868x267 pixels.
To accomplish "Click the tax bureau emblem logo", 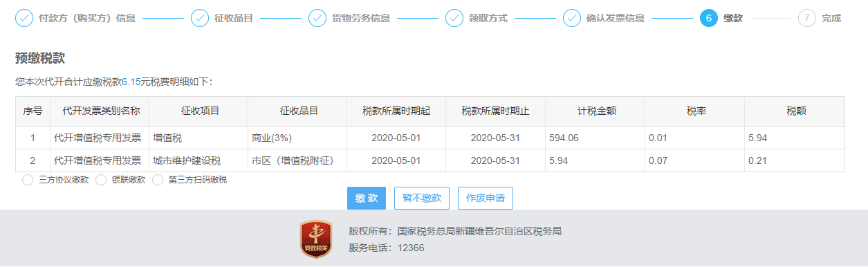I will (316, 239).
